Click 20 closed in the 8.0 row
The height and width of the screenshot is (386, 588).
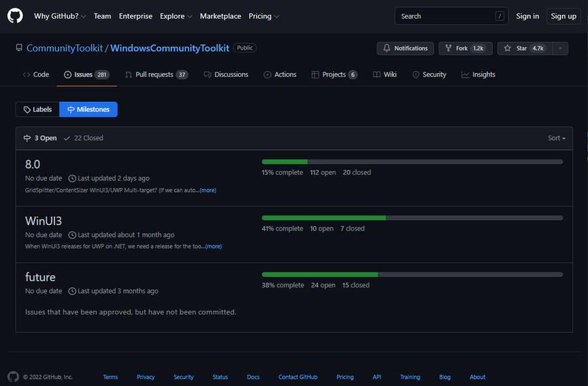click(357, 172)
